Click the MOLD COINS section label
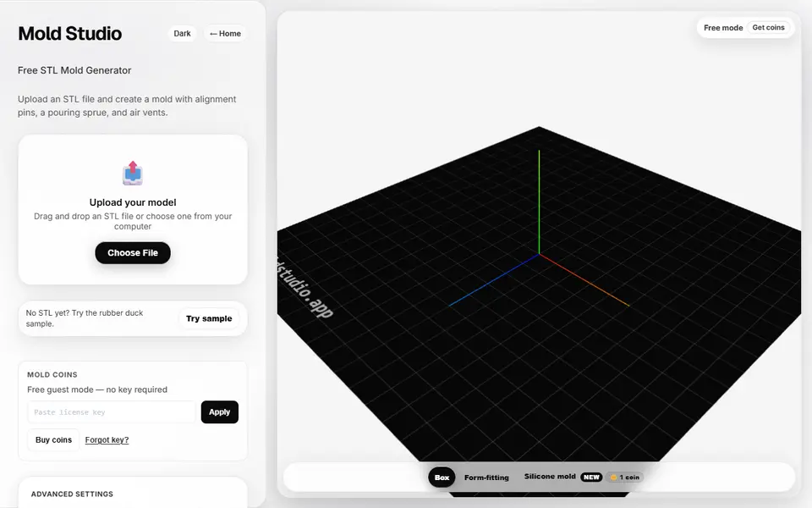812x508 pixels. point(52,374)
